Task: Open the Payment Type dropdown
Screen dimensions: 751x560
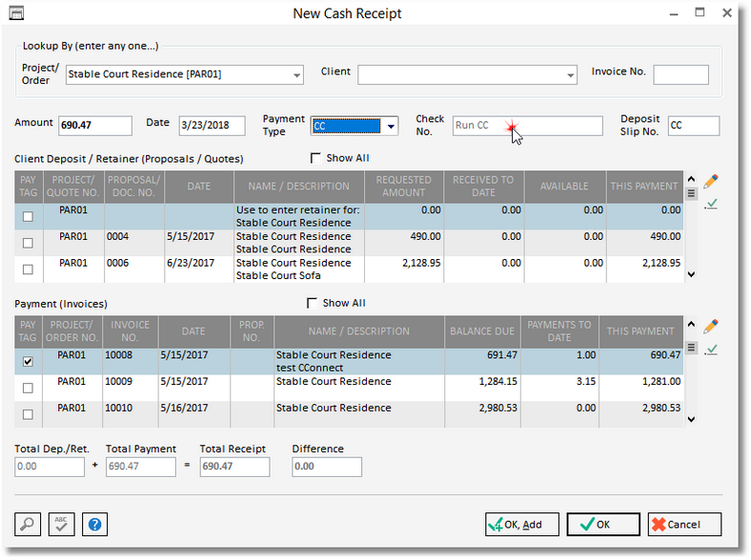Action: tap(391, 126)
